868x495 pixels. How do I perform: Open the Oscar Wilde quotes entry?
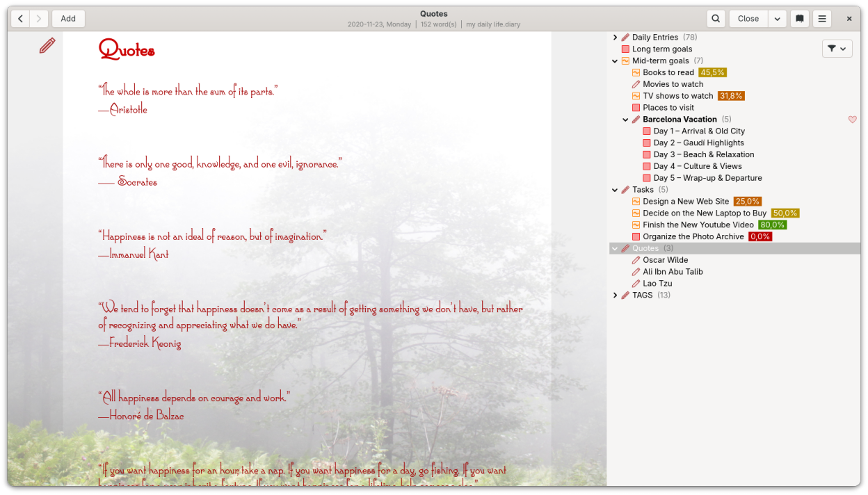pyautogui.click(x=666, y=260)
